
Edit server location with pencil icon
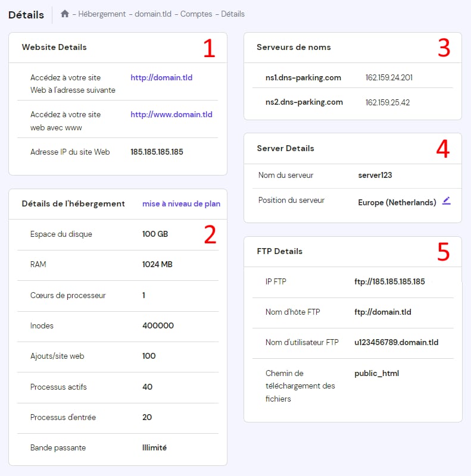[447, 201]
